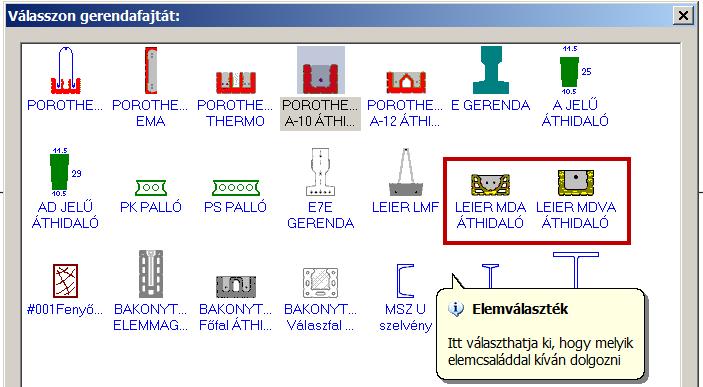Viewport: 703px width, 387px height.
Task: Select the PS PALLÓ plank
Action: (x=235, y=196)
